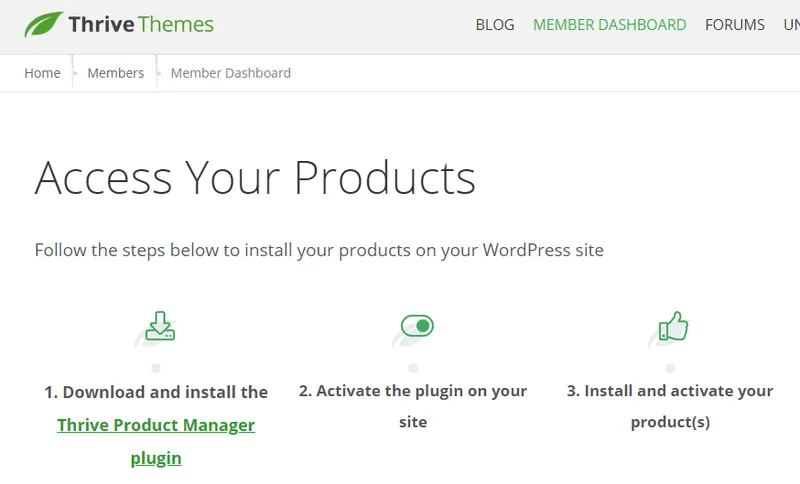Click the 'Follow the steps below' instruction text

click(319, 250)
